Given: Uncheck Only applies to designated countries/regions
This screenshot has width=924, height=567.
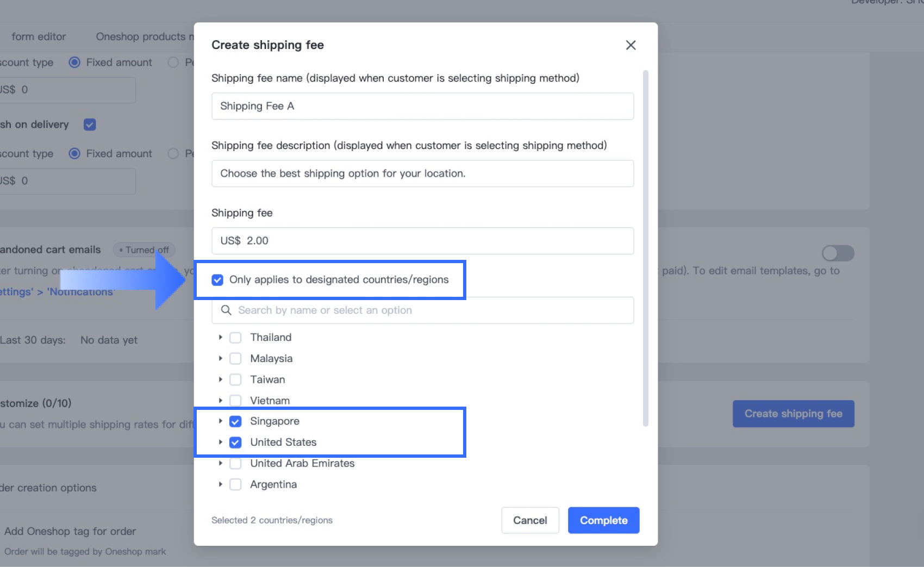Looking at the screenshot, I should (x=217, y=280).
